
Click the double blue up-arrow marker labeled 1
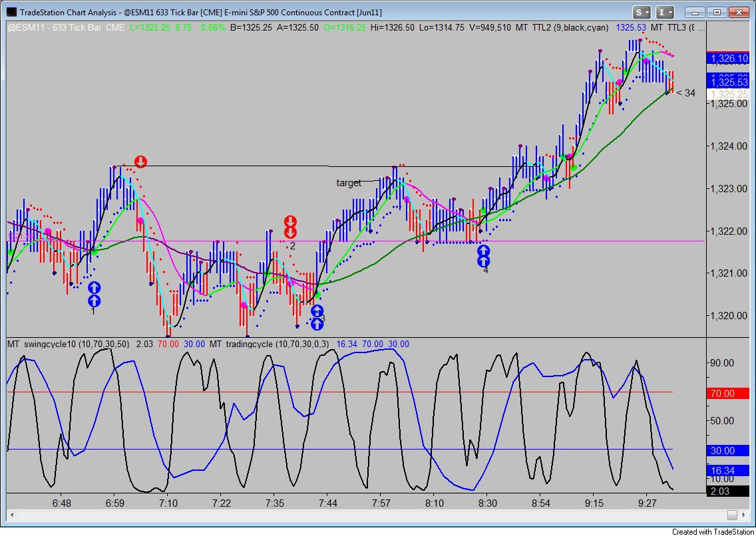pos(94,294)
